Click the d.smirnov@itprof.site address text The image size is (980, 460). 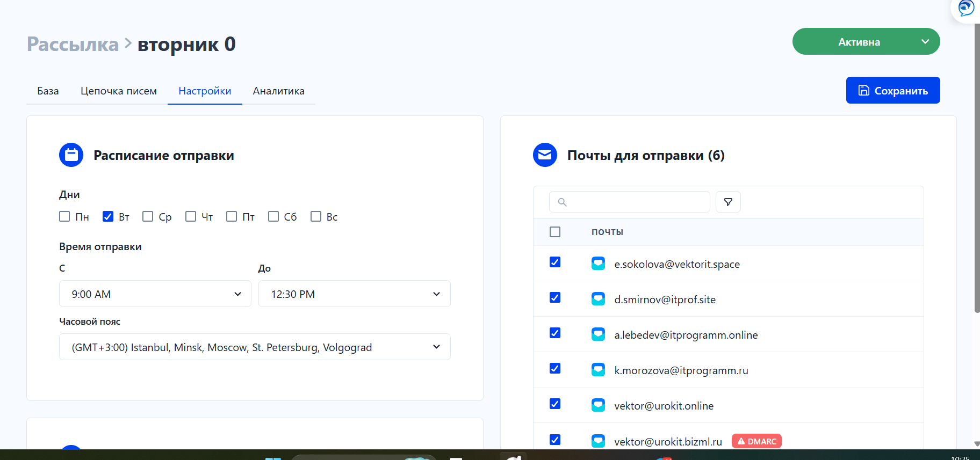pos(665,300)
